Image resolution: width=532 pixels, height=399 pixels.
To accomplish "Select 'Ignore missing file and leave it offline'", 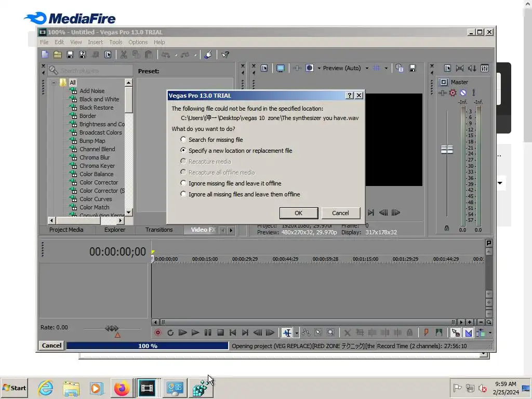I will (183, 183).
